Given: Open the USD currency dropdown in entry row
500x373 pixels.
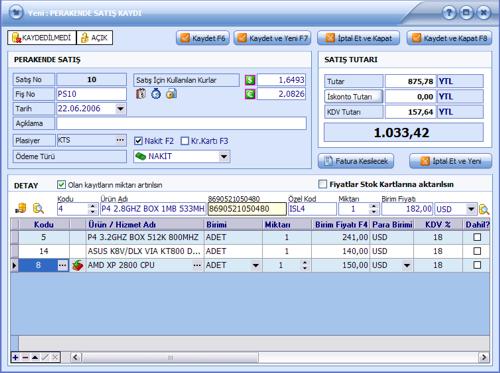Looking at the screenshot, I should [x=471, y=209].
